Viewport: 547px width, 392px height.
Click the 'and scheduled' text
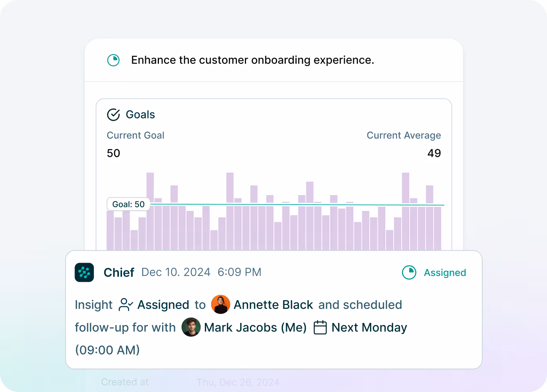point(360,305)
